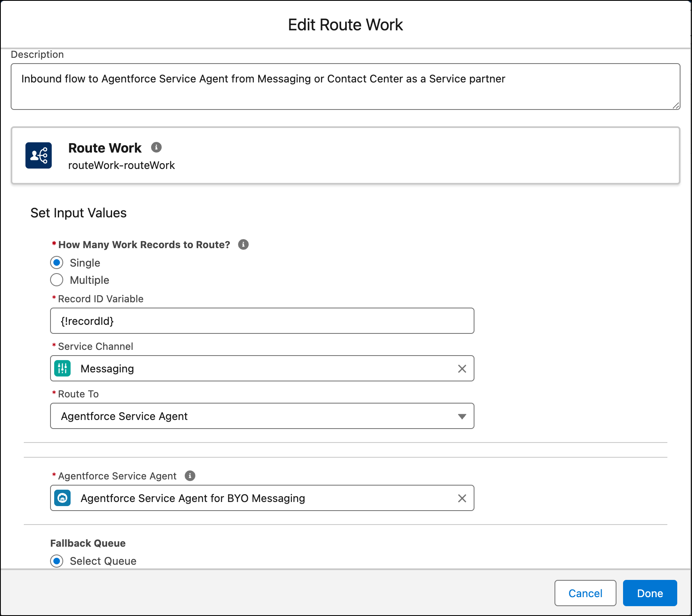The image size is (692, 616).
Task: Click the Route Work action icon
Action: tap(39, 155)
